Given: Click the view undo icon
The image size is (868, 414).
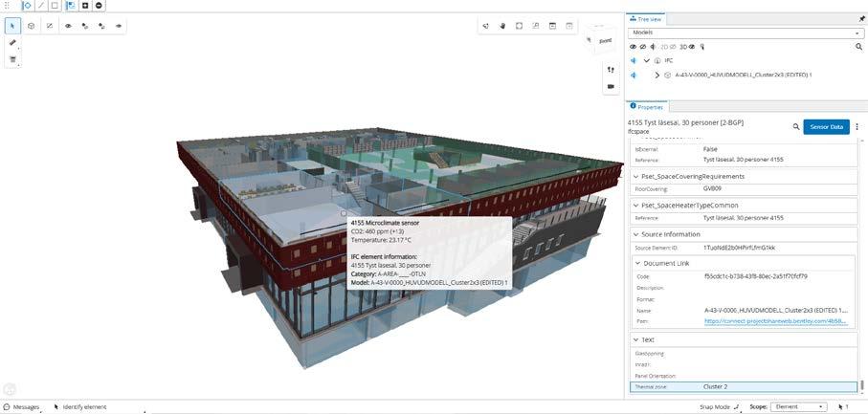Looking at the screenshot, I should (552, 26).
